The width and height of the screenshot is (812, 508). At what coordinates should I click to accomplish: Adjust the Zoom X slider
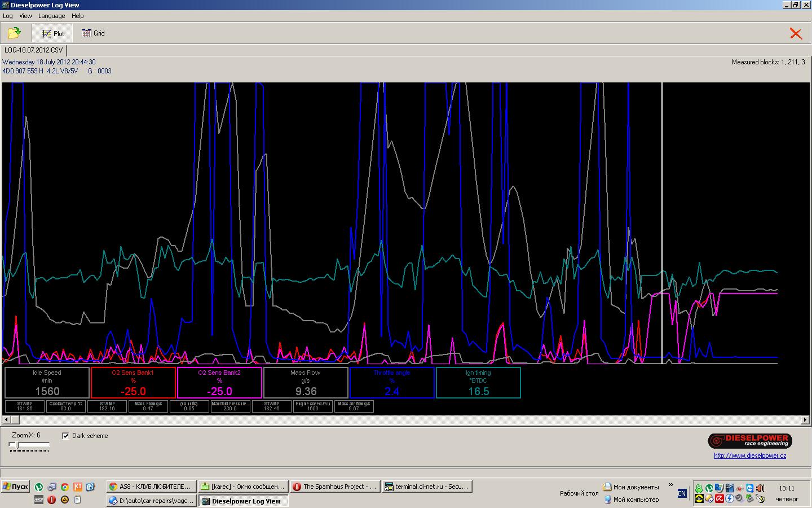click(14, 445)
